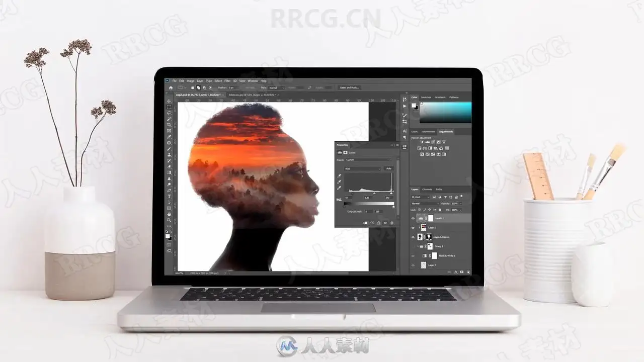Add a Brightness/Contrast adjustment

[422, 142]
